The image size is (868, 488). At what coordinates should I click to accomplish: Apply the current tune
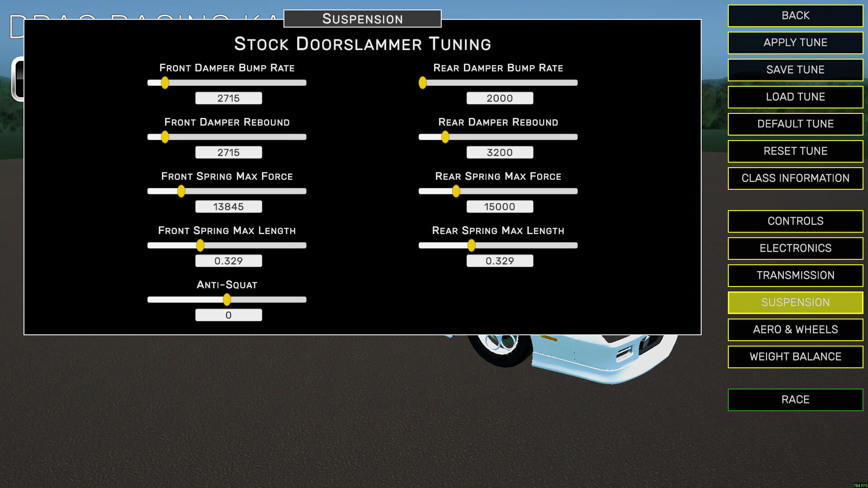point(795,43)
